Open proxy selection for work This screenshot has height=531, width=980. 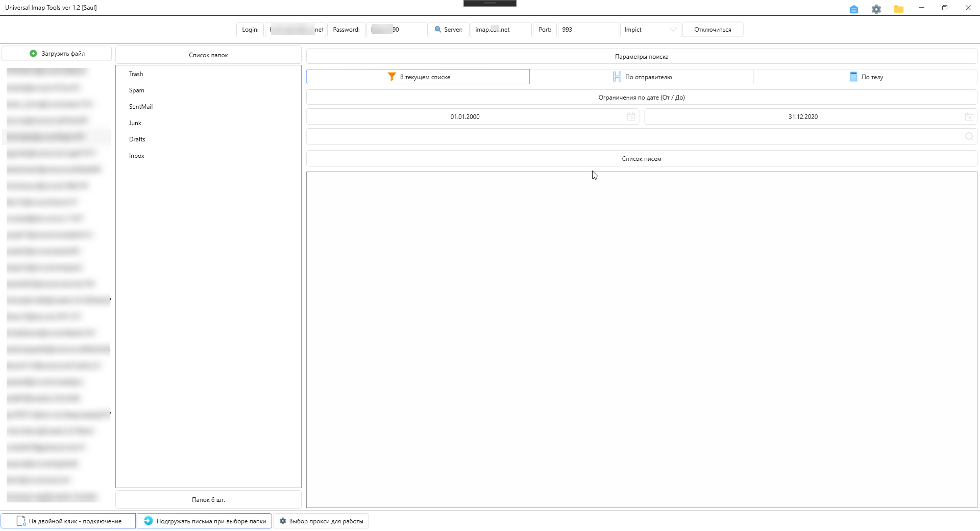click(x=321, y=521)
